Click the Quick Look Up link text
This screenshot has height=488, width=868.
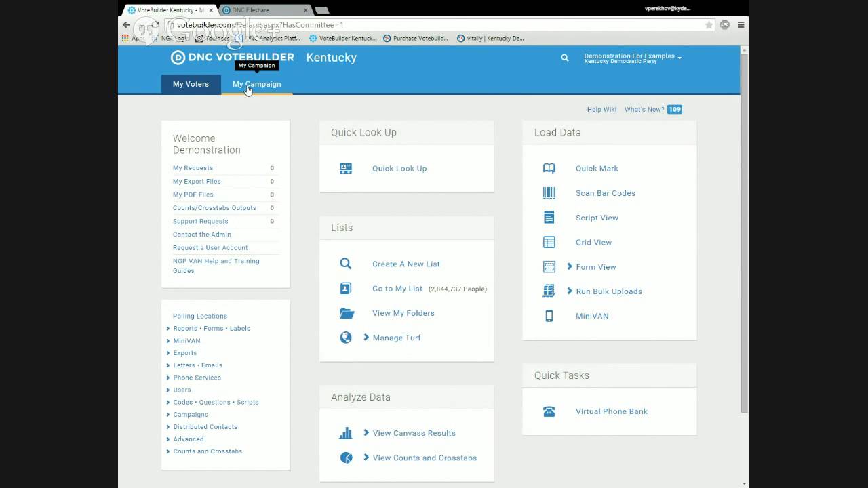pos(399,169)
